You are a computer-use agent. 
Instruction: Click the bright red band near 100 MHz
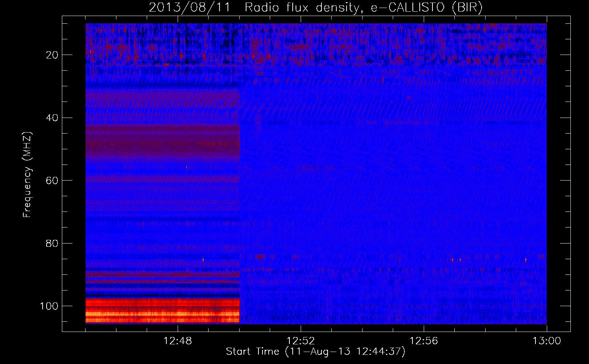(162, 310)
